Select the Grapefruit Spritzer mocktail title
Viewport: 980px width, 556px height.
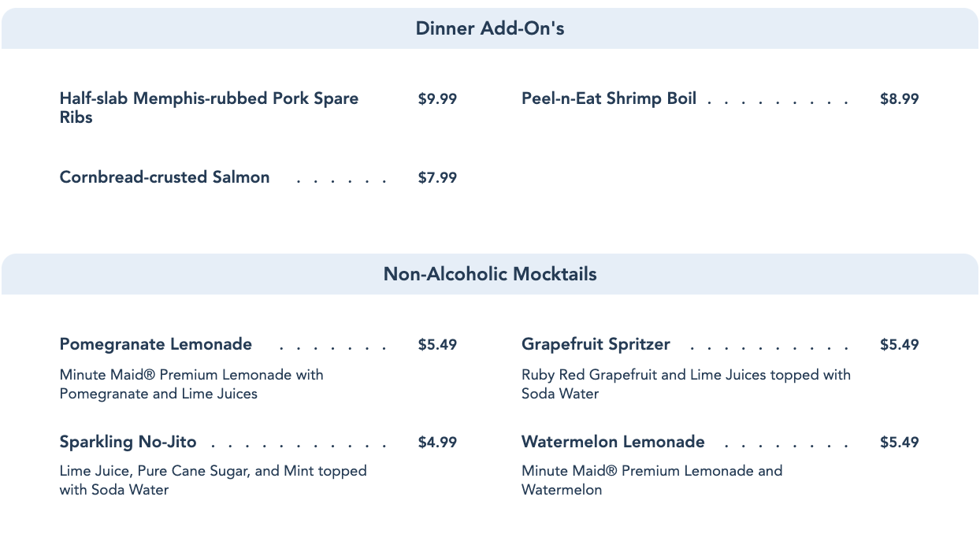click(596, 344)
